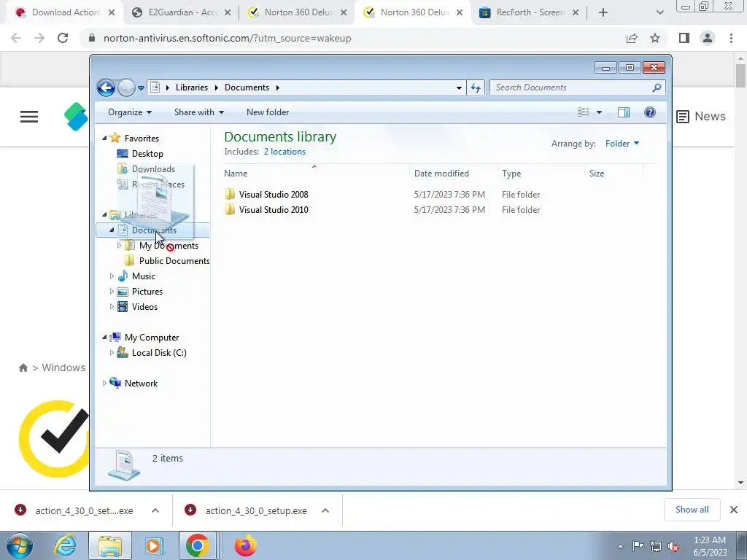747x560 pixels.
Task: Expand the Network node
Action: click(104, 384)
